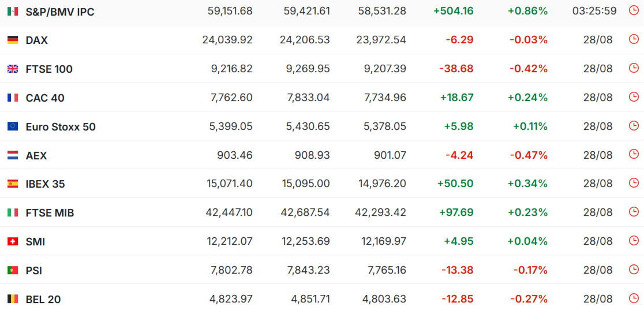Screen dimensions: 644x310
Task: Click the IBEX 35 percent change +0.34%
Action: pyautogui.click(x=528, y=184)
